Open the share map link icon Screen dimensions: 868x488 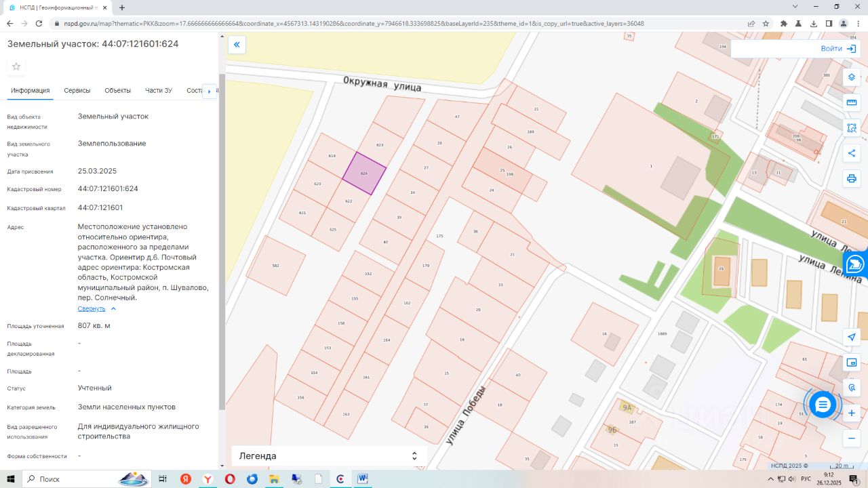tap(852, 153)
